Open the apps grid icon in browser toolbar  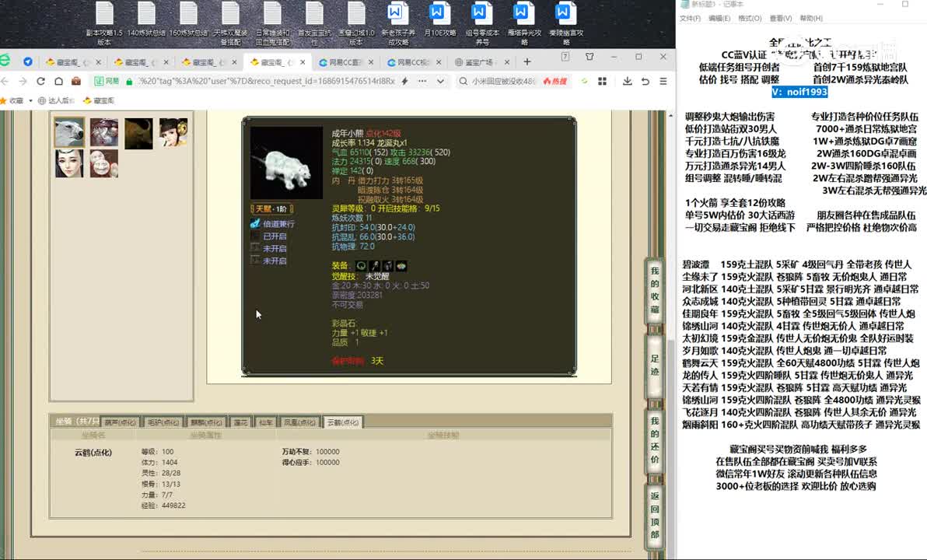point(603,81)
